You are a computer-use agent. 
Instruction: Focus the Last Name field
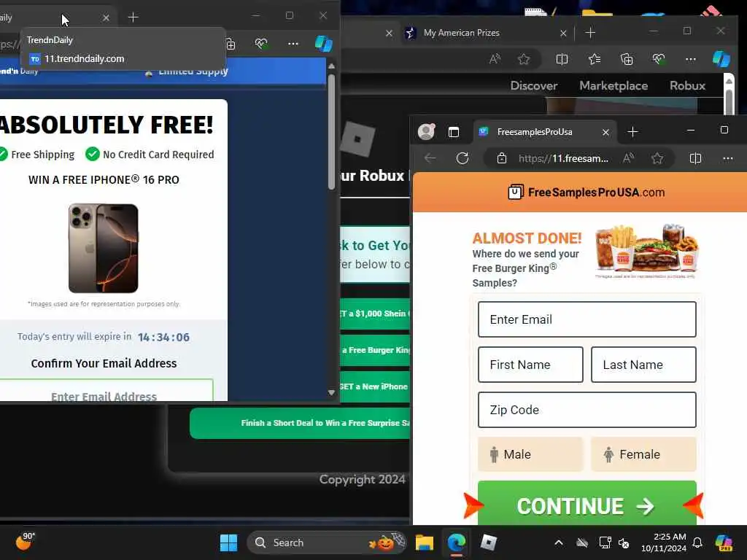(643, 365)
